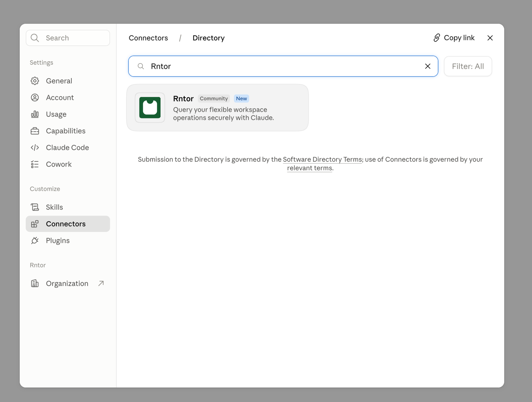
Task: Open the Rntor connector card
Action: tap(217, 107)
